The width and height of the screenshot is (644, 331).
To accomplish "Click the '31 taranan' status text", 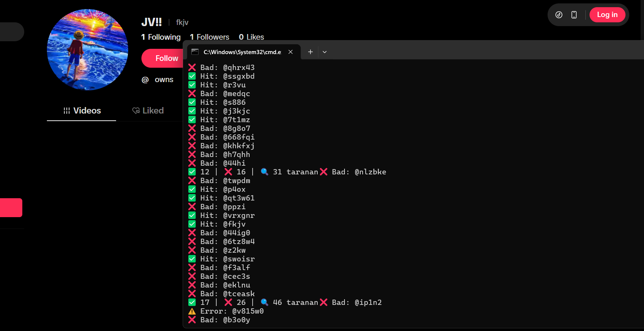I will [x=295, y=172].
